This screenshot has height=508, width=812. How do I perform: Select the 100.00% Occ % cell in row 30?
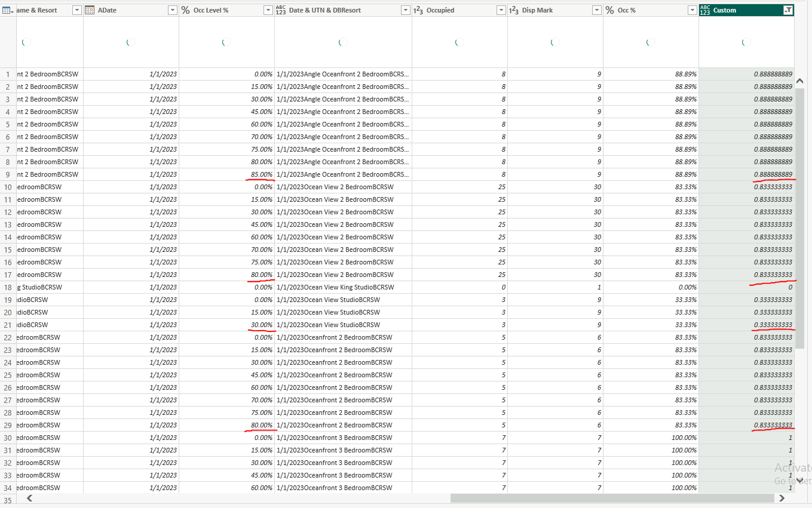[651, 438]
